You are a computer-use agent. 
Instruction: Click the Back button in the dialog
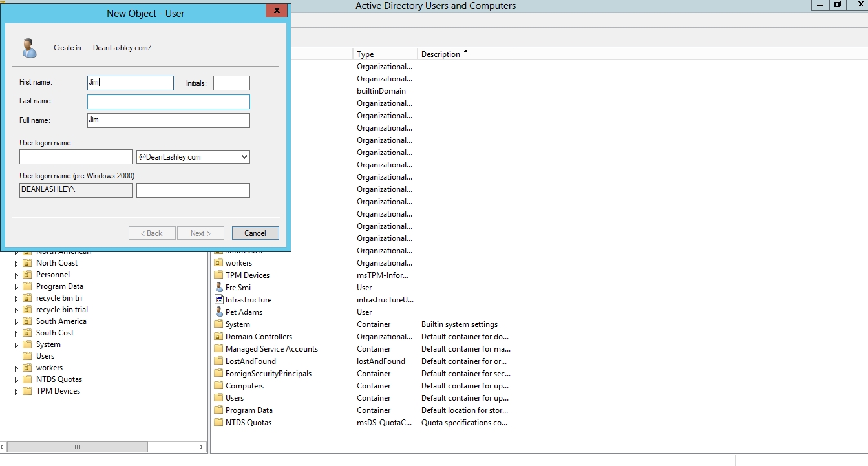tap(152, 233)
